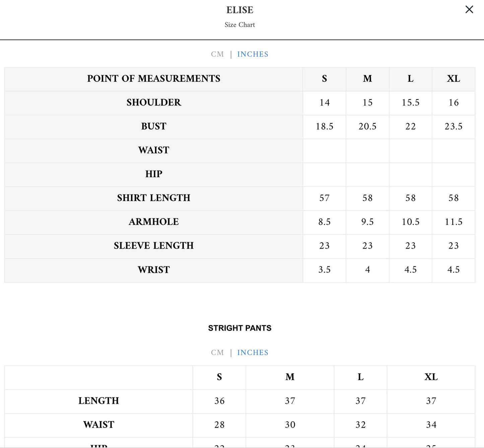Image resolution: width=484 pixels, height=448 pixels.
Task: Select the pants LENGTH row label
Action: 98,401
